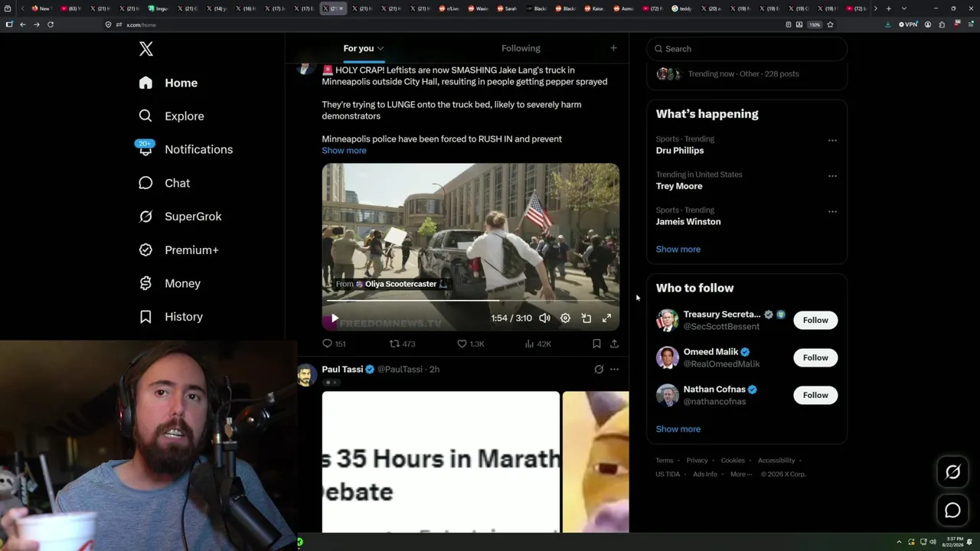This screenshot has width=980, height=551.
Task: Open the Terms footer link
Action: coord(665,461)
